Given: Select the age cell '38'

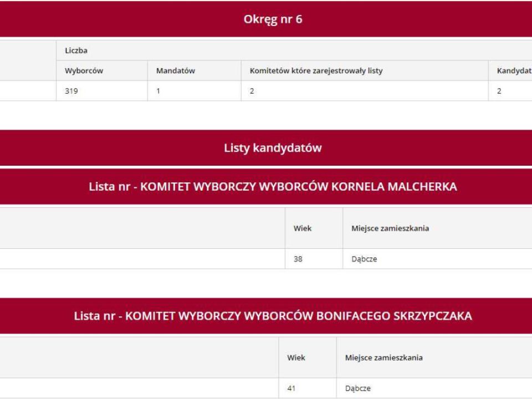Looking at the screenshot, I should (x=298, y=259).
